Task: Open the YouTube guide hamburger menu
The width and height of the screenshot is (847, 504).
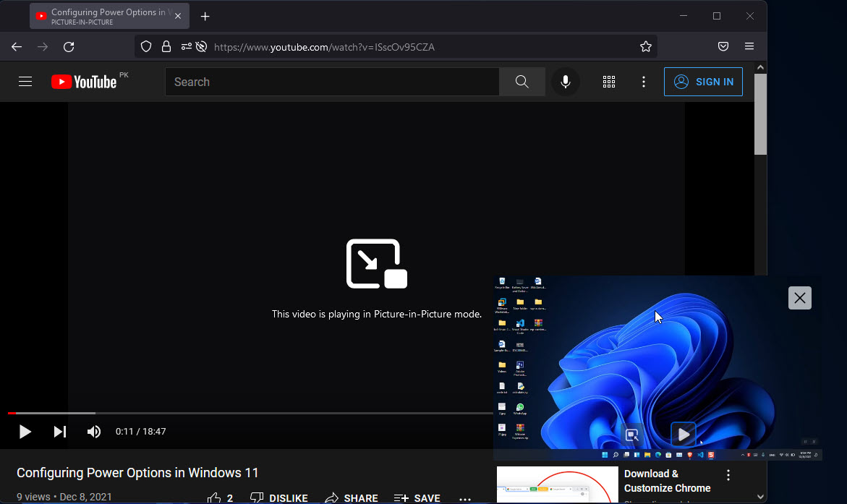Action: (25, 82)
